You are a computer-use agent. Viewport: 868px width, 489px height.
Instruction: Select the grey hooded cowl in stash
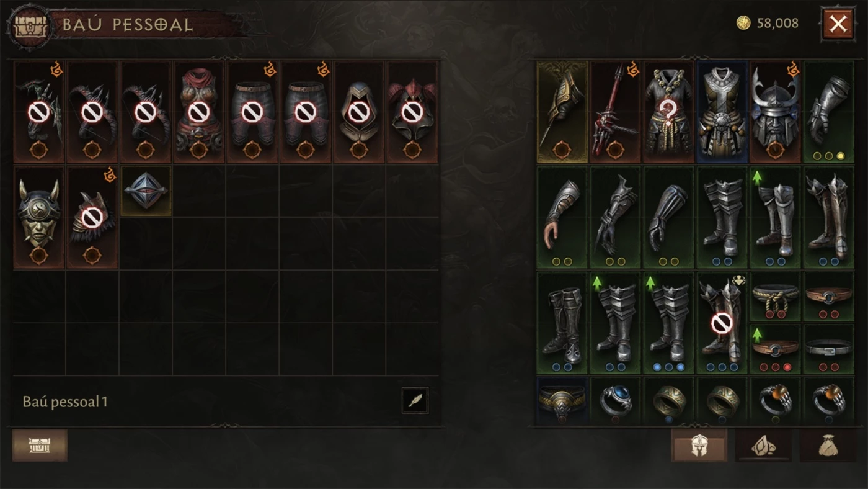point(359,112)
